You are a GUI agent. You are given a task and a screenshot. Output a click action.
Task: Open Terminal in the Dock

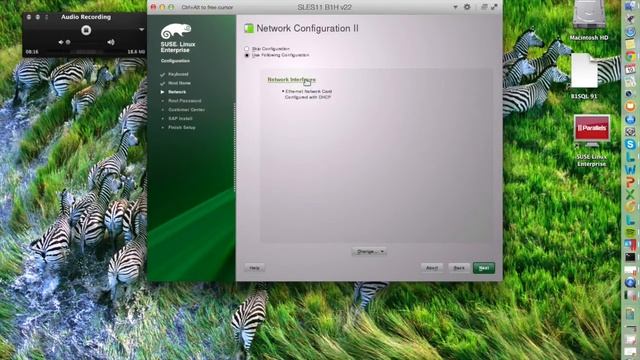click(x=630, y=257)
